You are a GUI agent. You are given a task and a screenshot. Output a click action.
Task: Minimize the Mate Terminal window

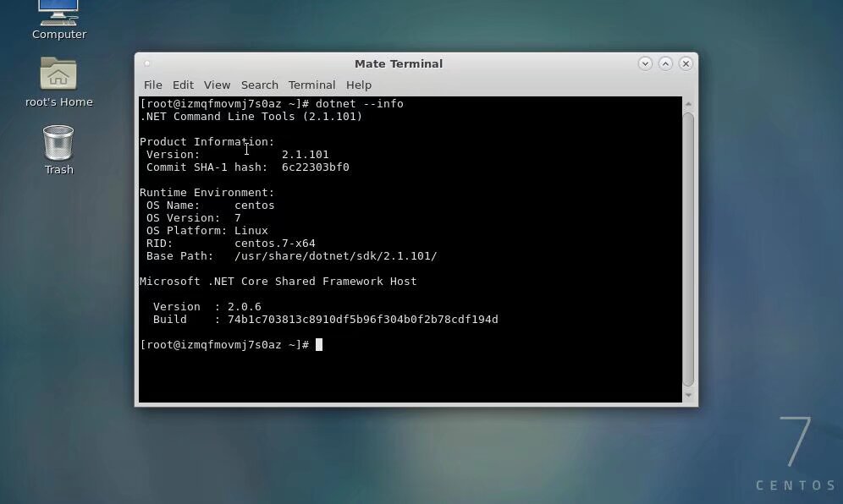645,63
